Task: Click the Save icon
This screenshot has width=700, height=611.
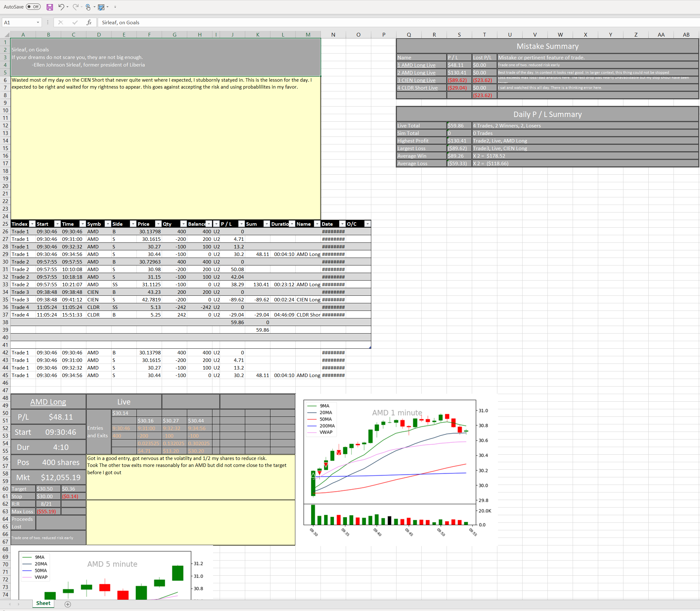Action: [50, 7]
